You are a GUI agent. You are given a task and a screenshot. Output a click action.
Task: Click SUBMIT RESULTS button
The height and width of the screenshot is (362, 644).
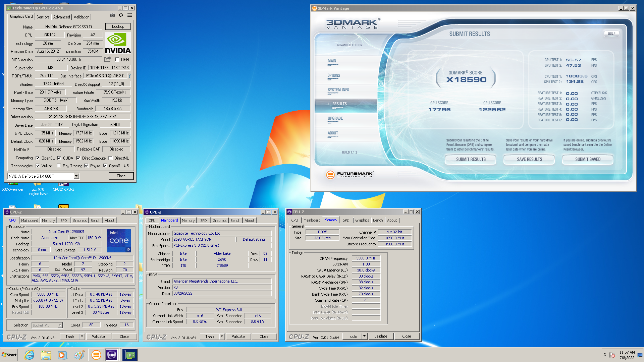click(471, 159)
